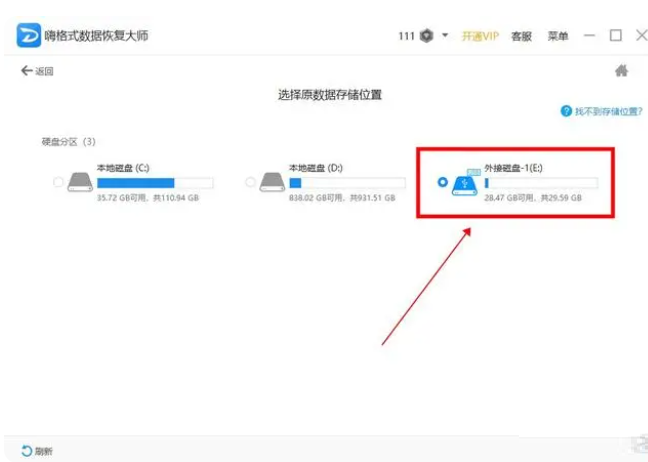Click the 本地磁盘 (D:) label
This screenshot has width=648, height=462.
pyautogui.click(x=316, y=168)
